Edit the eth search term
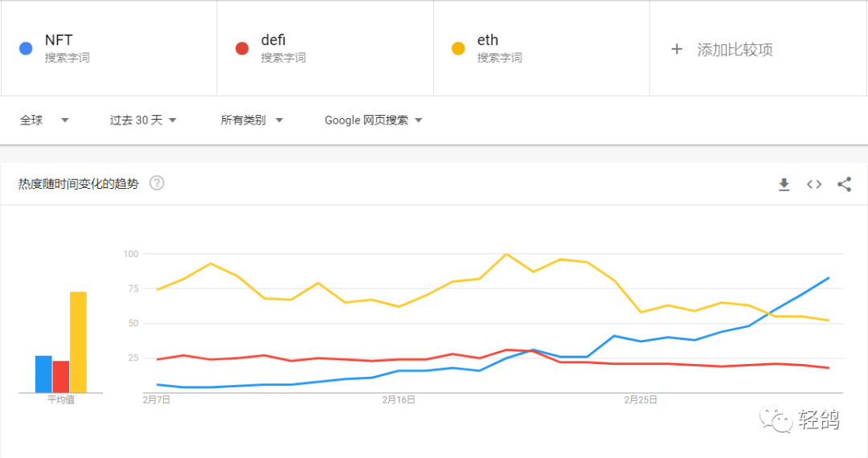868x458 pixels. click(x=488, y=40)
